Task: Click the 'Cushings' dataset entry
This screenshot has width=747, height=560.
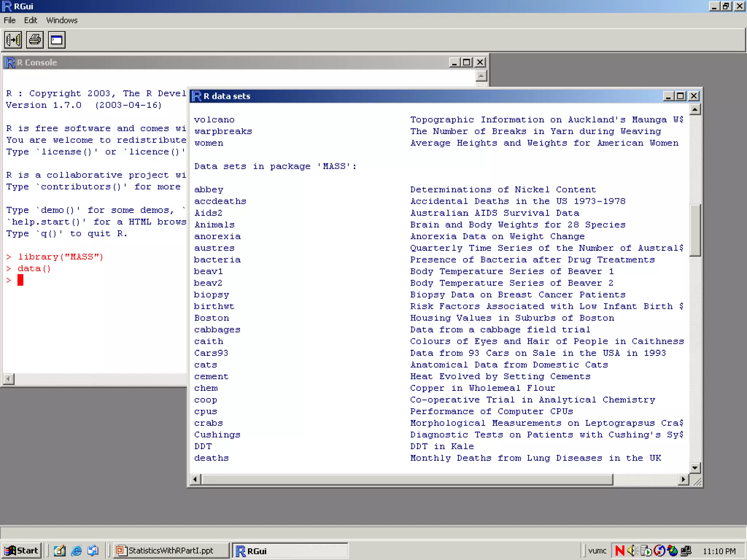Action: click(x=217, y=435)
